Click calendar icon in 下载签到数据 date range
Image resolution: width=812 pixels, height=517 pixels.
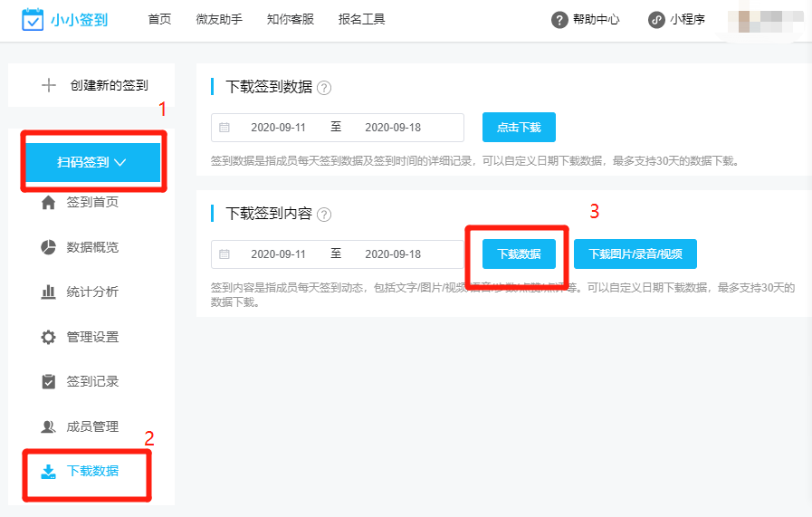coord(224,128)
